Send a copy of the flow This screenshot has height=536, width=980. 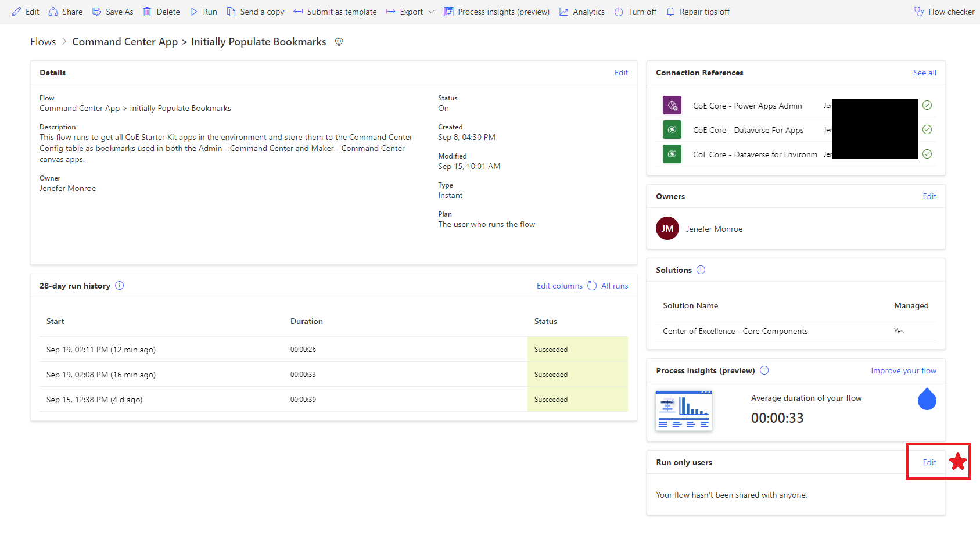tap(256, 12)
